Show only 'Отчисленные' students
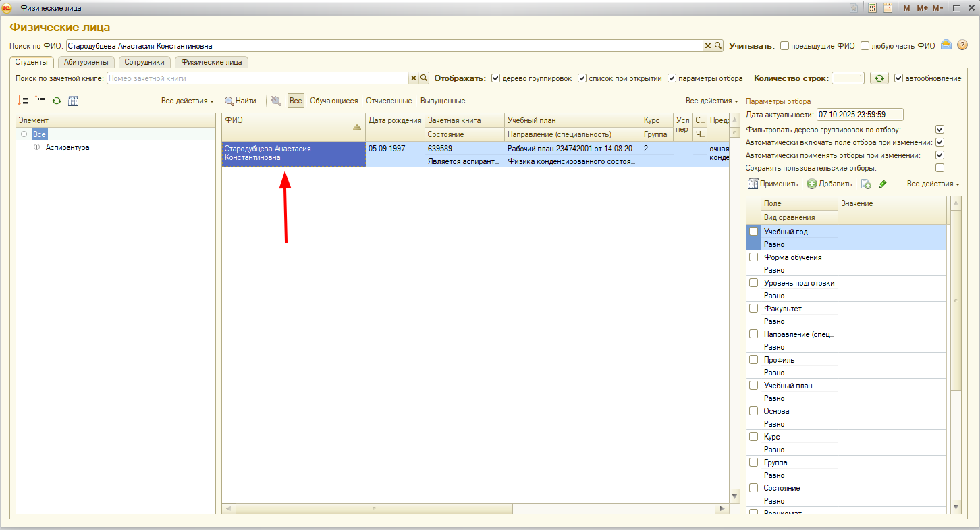Viewport: 980px width, 530px height. pyautogui.click(x=388, y=101)
